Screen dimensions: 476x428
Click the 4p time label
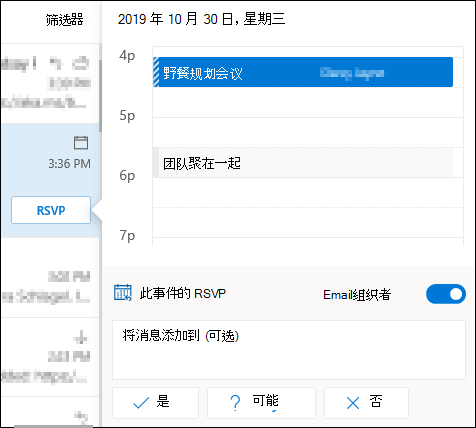(127, 55)
